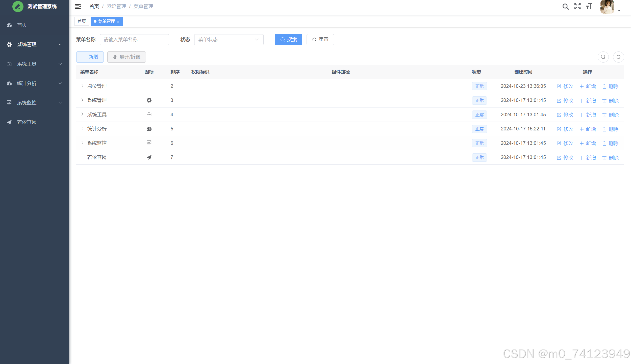Open the font size setting icon
The width and height of the screenshot is (631, 364).
(x=589, y=6)
